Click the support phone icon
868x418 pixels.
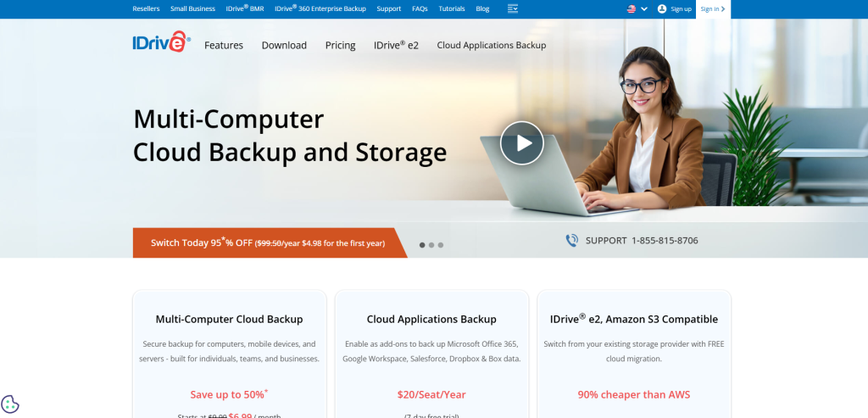pos(572,241)
